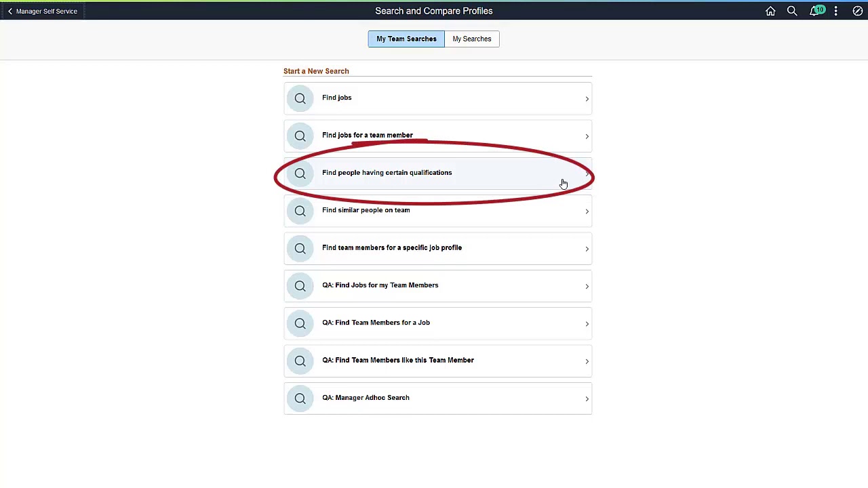
Task: Open global search magnifier in header
Action: [x=792, y=11]
